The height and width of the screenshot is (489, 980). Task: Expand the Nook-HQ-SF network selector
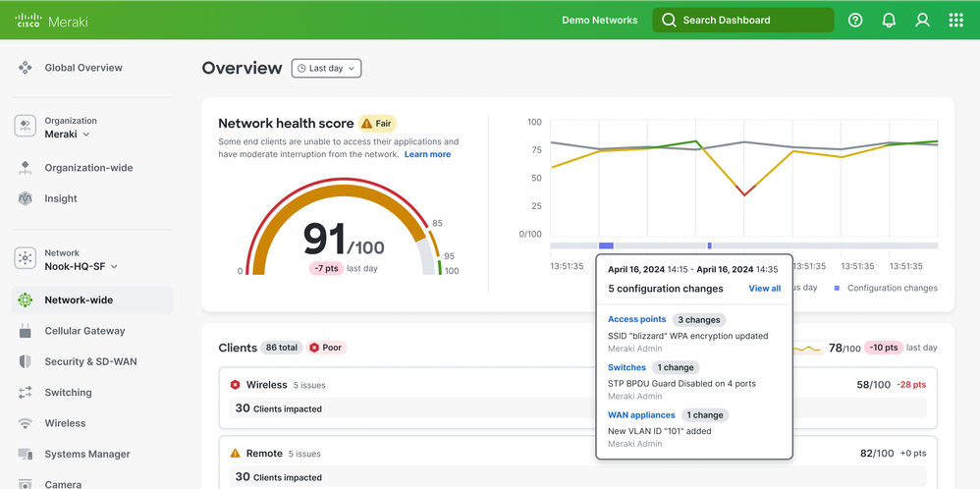[x=81, y=266]
